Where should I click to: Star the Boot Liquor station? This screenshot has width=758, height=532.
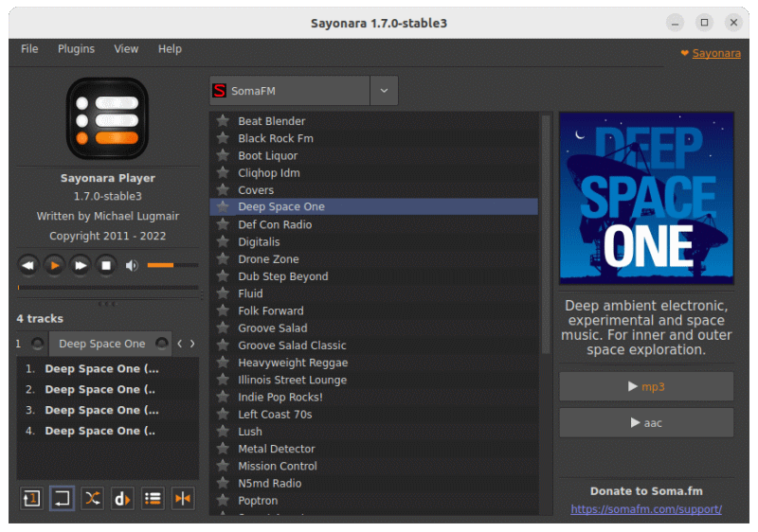[x=223, y=155]
